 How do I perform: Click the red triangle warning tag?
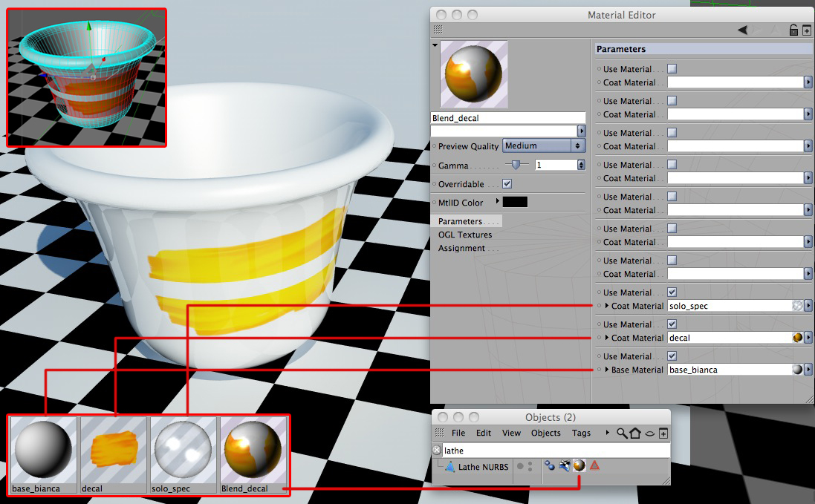coord(594,465)
